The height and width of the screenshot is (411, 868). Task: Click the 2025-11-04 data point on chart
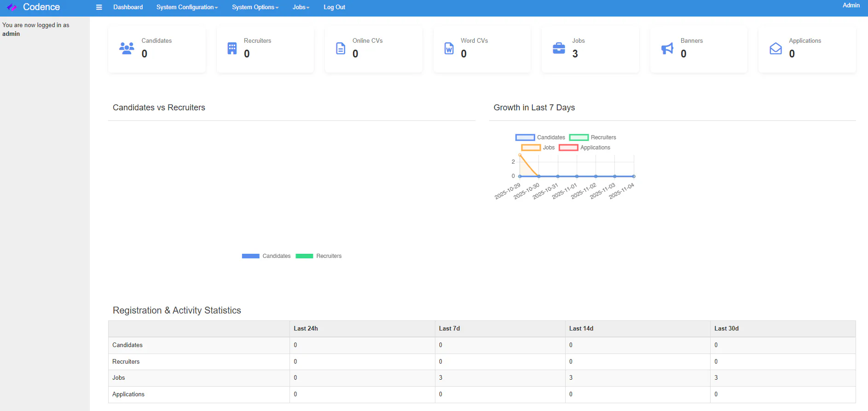pos(634,177)
